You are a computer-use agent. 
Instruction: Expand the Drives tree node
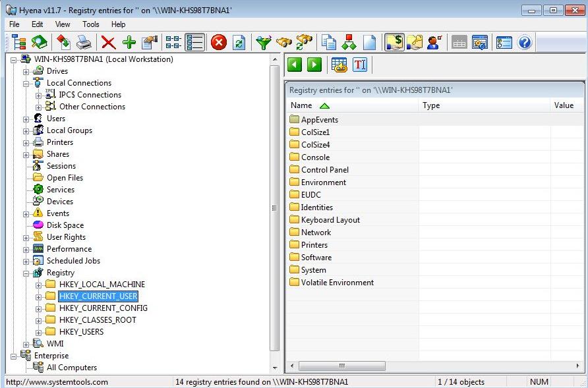[x=26, y=72]
